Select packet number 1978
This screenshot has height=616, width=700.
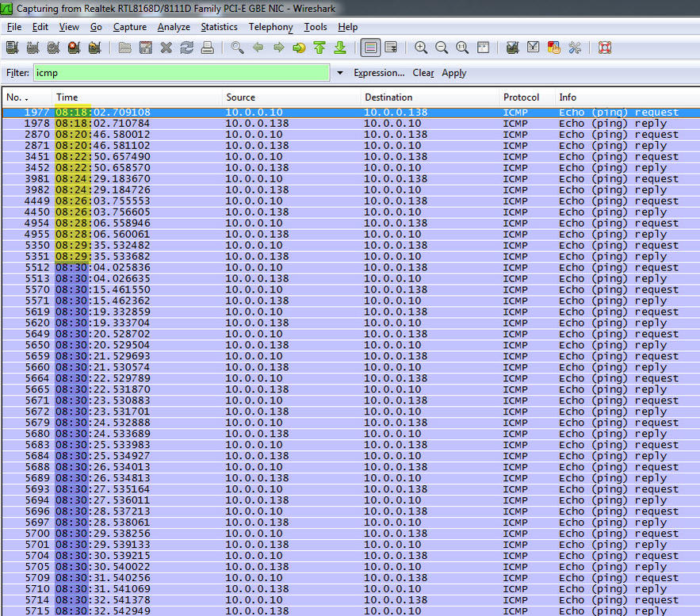[351, 124]
